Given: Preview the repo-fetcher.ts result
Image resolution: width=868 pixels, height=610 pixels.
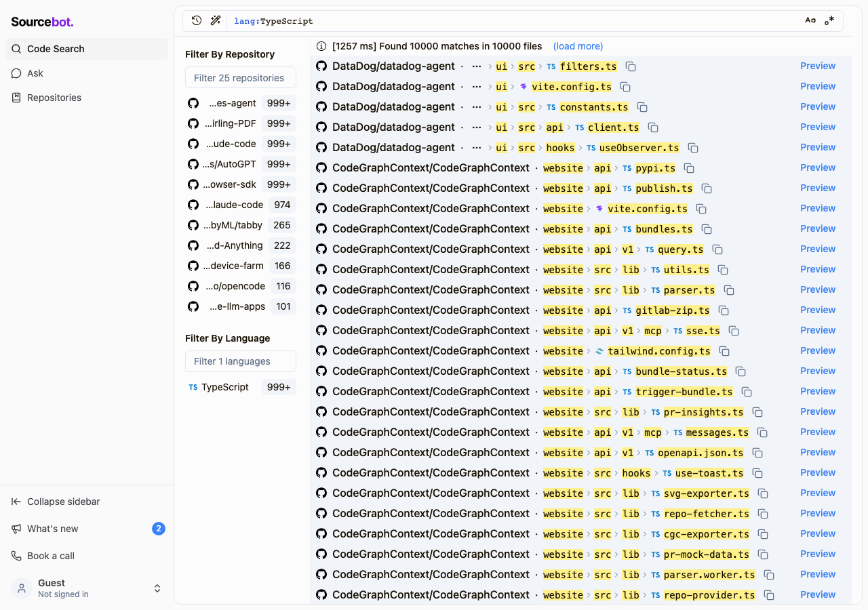Looking at the screenshot, I should coord(818,513).
